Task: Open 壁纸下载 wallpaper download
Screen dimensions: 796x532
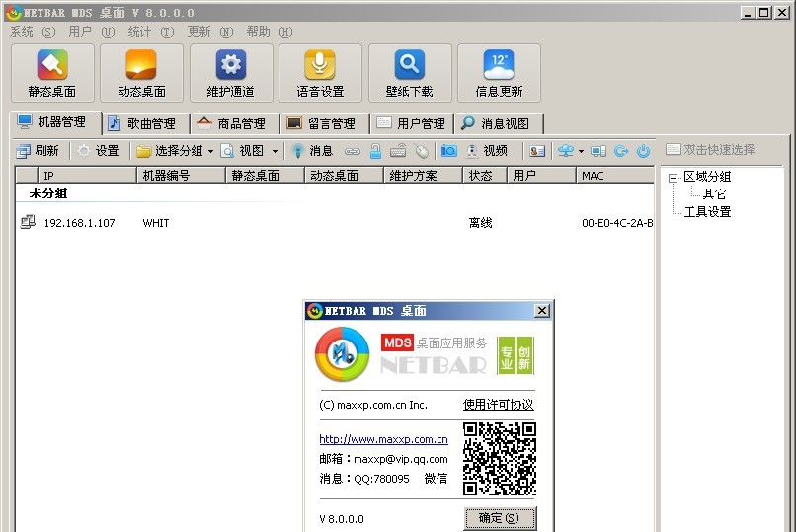Action: click(410, 73)
